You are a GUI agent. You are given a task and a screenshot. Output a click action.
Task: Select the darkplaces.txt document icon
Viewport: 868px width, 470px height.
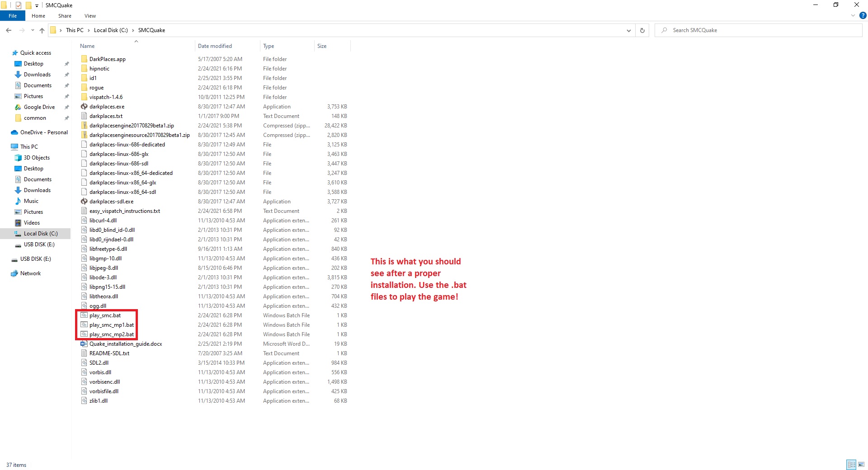[x=84, y=116]
